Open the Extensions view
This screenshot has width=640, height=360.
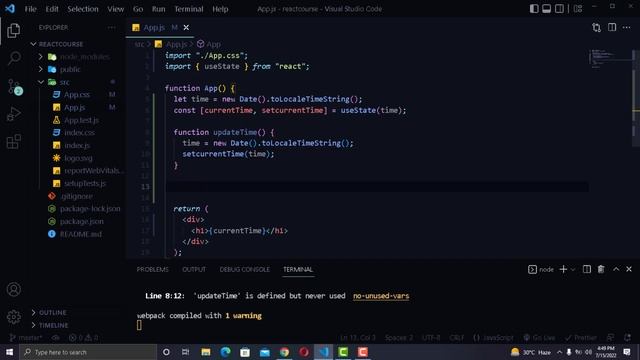click(13, 142)
